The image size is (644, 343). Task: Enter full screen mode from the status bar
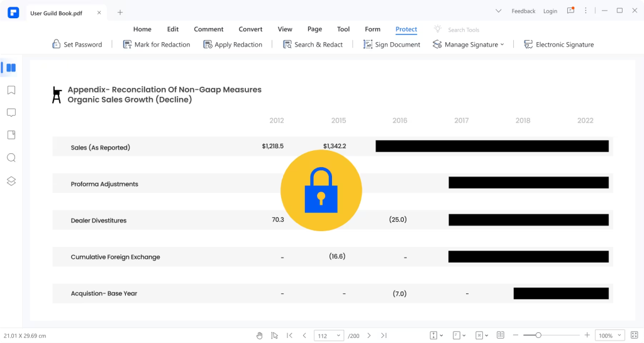pos(634,335)
